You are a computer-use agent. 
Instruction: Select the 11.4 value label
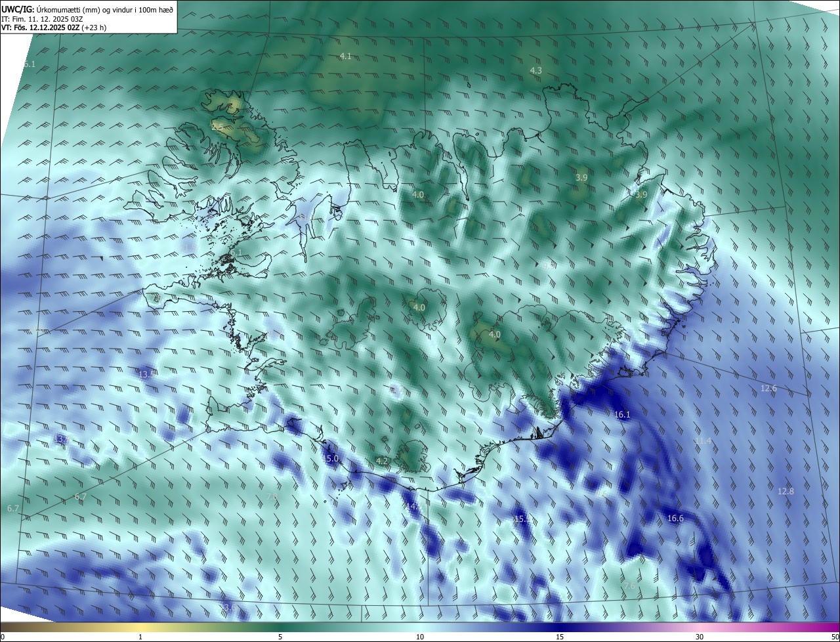(x=703, y=440)
